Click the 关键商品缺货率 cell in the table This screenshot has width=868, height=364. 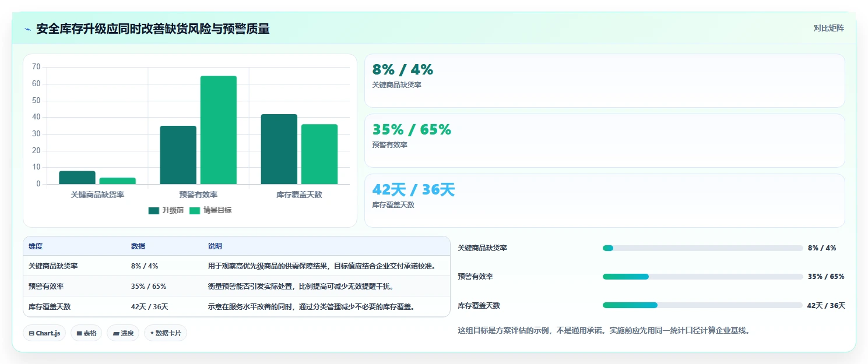coord(53,266)
